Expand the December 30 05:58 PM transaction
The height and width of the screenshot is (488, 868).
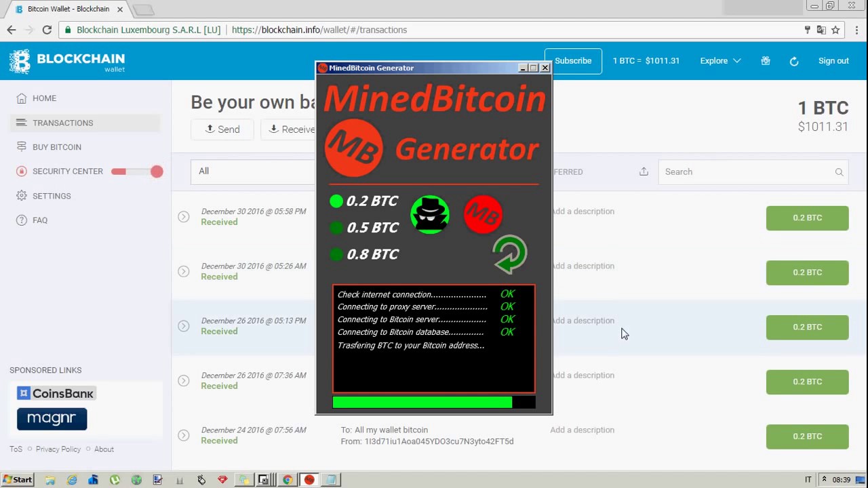click(x=183, y=217)
